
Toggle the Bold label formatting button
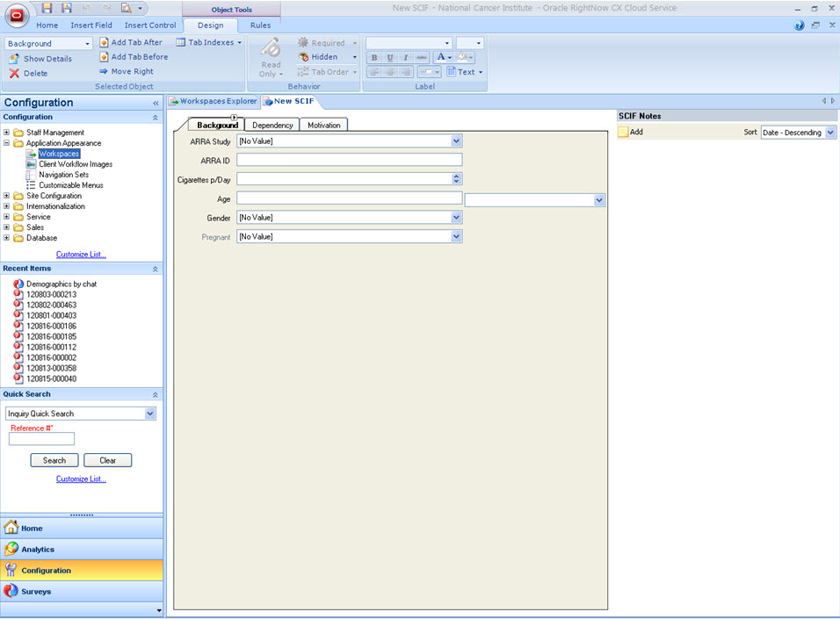[375, 57]
